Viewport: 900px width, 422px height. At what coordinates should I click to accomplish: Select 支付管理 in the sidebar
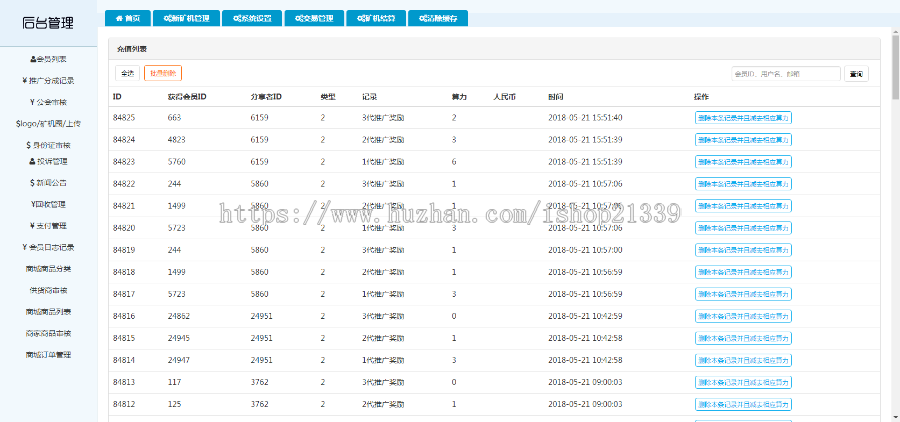[49, 226]
